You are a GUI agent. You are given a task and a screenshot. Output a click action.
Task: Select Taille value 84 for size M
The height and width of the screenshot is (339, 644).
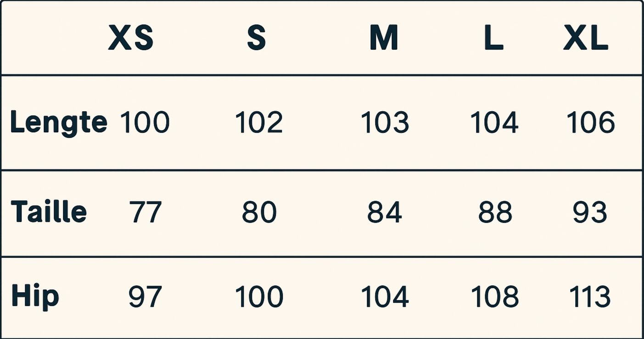tap(385, 212)
